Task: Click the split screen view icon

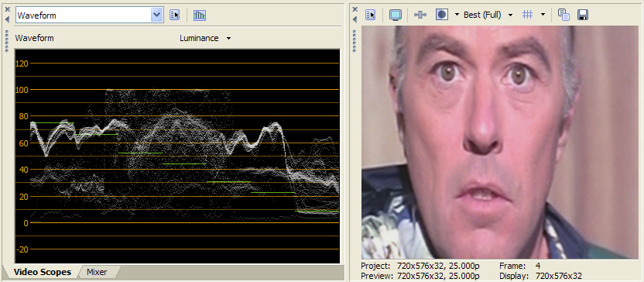Action: click(420, 15)
